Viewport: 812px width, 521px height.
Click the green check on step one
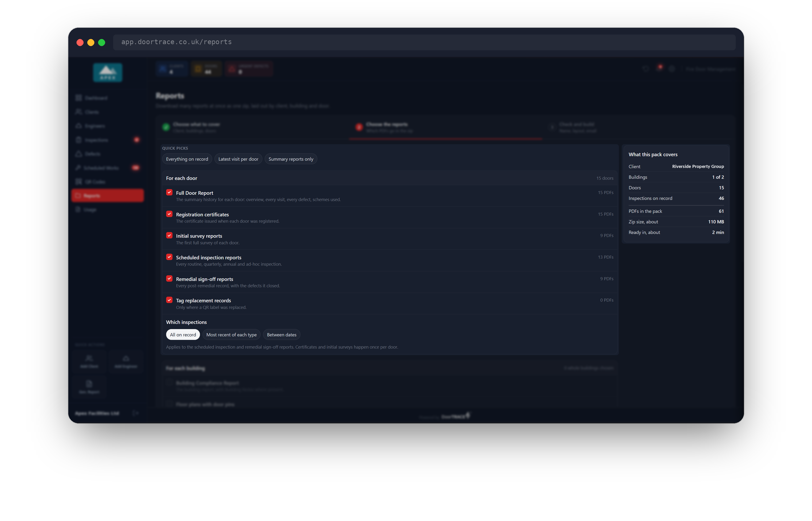[166, 127]
